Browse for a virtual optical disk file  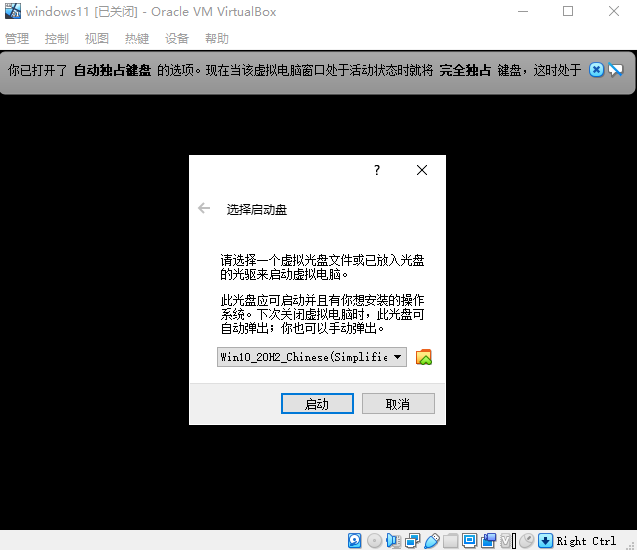pyautogui.click(x=424, y=357)
